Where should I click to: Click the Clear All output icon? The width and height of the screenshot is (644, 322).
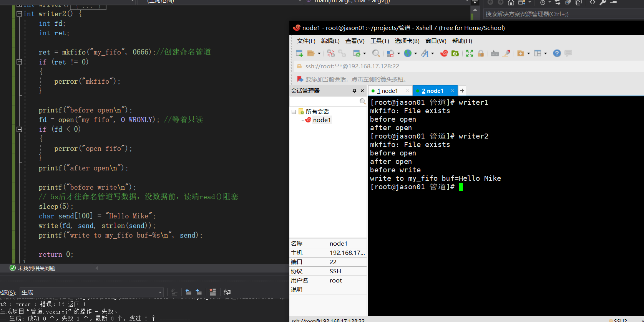pos(213,292)
